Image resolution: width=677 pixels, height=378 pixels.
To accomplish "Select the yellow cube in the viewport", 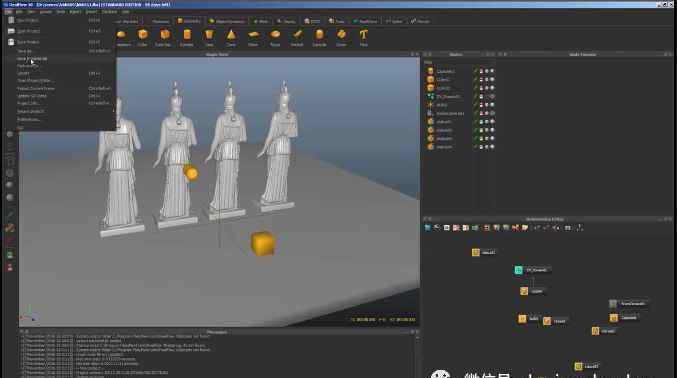I will click(x=263, y=243).
